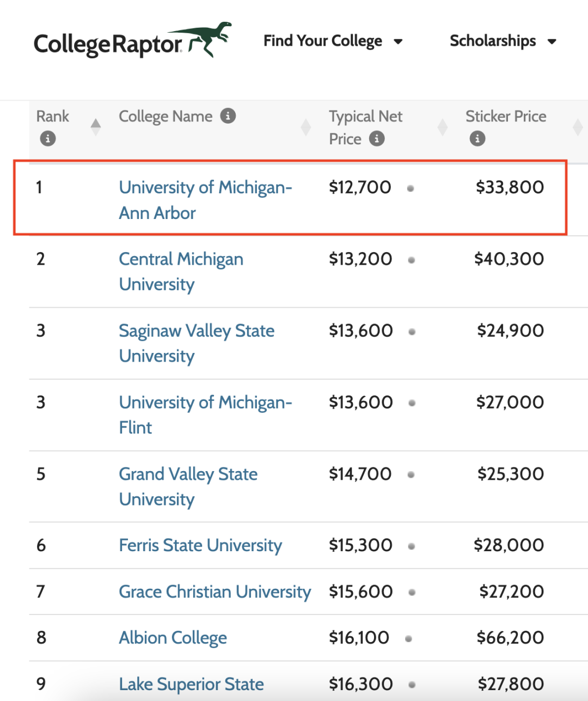Open the Find Your College menu

click(323, 41)
